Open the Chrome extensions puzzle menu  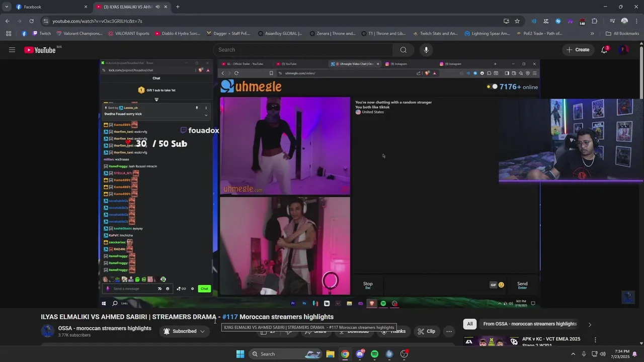[594, 21]
